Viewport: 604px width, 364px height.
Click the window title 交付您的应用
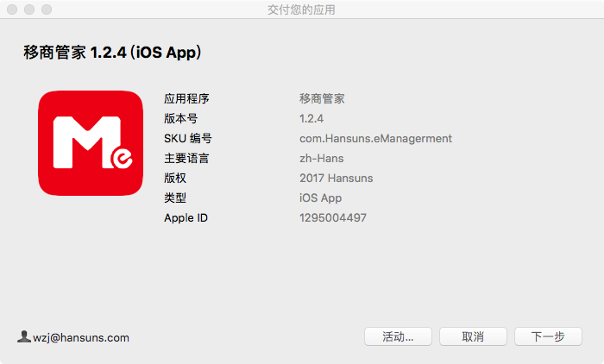[302, 9]
